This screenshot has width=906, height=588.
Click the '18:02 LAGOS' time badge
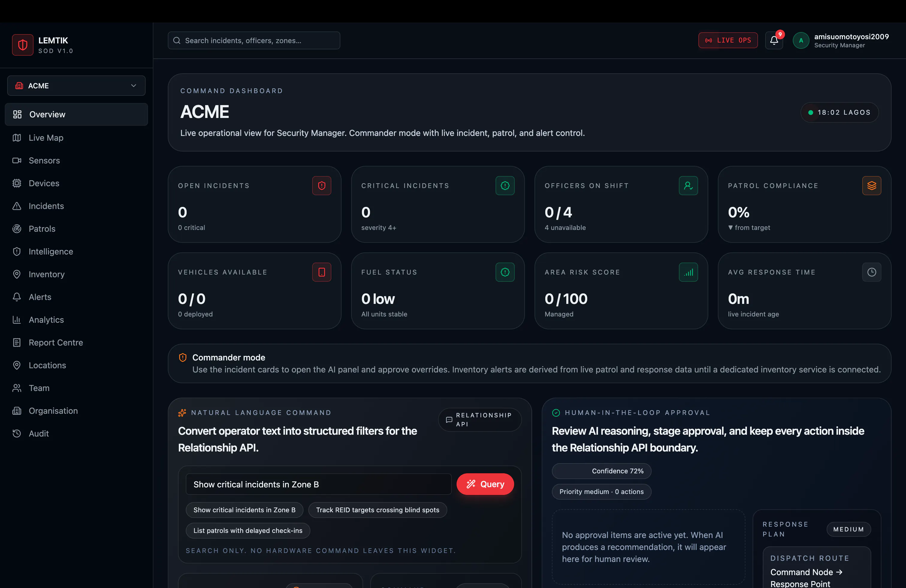839,113
